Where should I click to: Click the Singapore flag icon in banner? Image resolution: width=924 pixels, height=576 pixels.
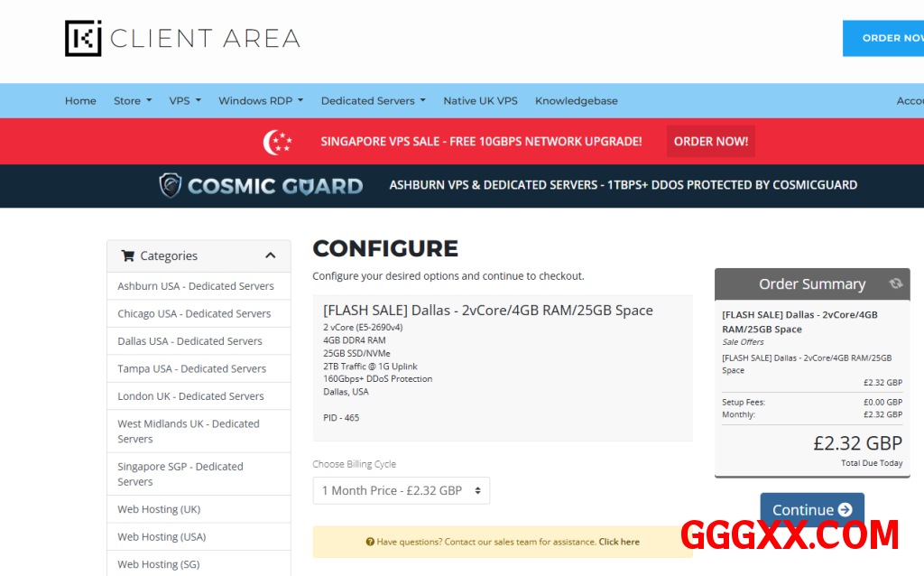pos(278,141)
